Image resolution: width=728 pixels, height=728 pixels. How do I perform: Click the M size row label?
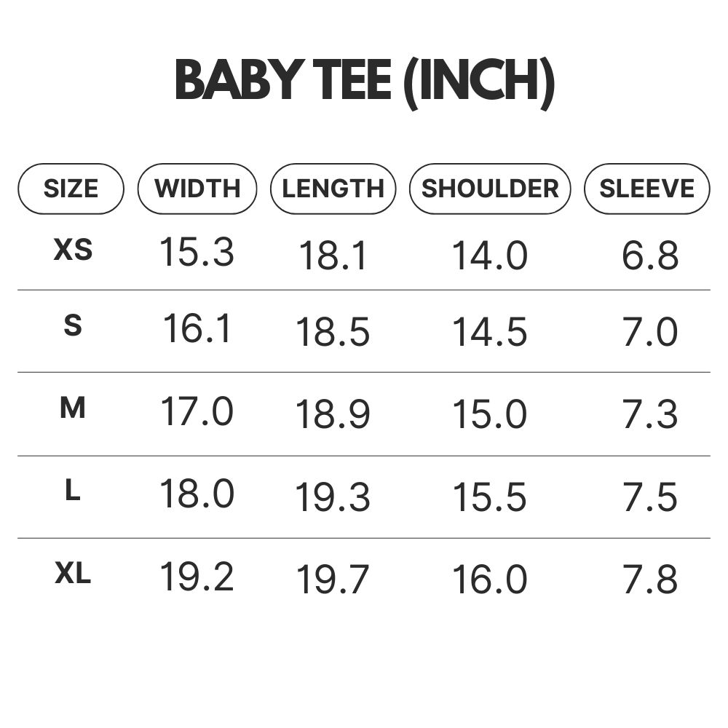pyautogui.click(x=73, y=408)
